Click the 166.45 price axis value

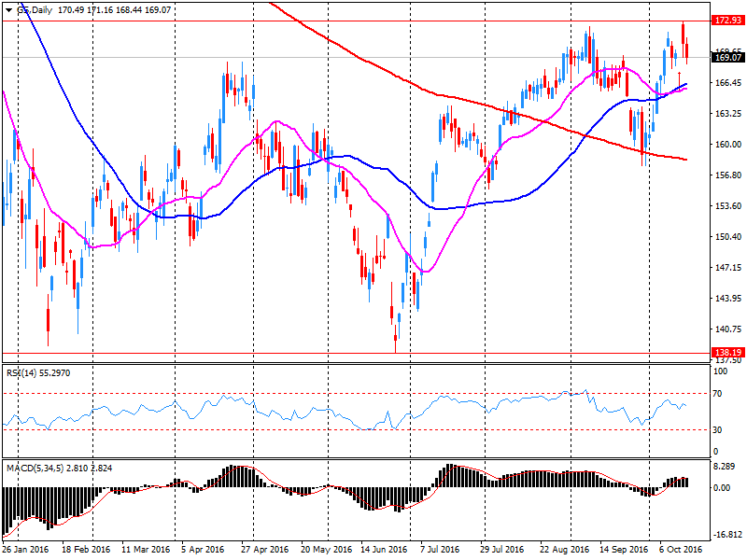[x=728, y=83]
